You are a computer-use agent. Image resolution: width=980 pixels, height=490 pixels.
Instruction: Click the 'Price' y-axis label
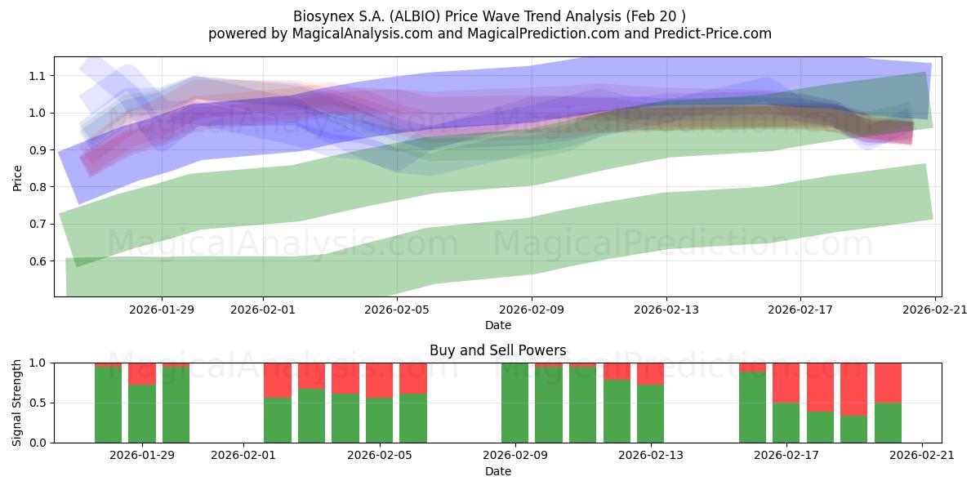[18, 176]
